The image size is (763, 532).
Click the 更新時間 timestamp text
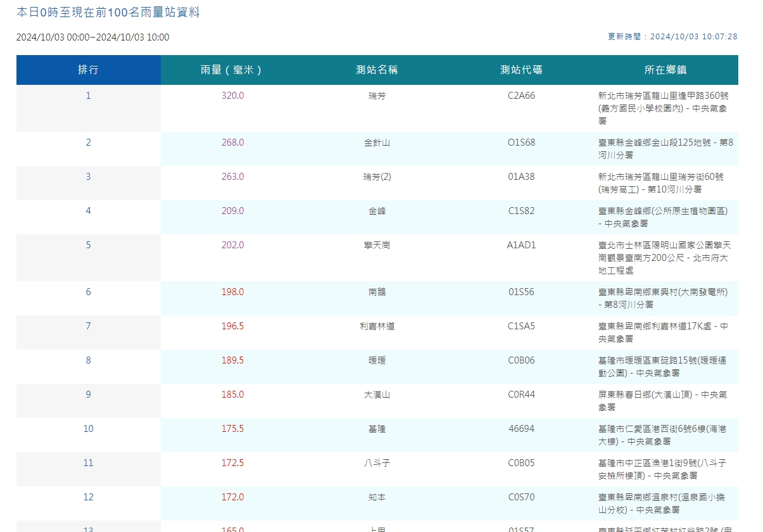pos(672,37)
